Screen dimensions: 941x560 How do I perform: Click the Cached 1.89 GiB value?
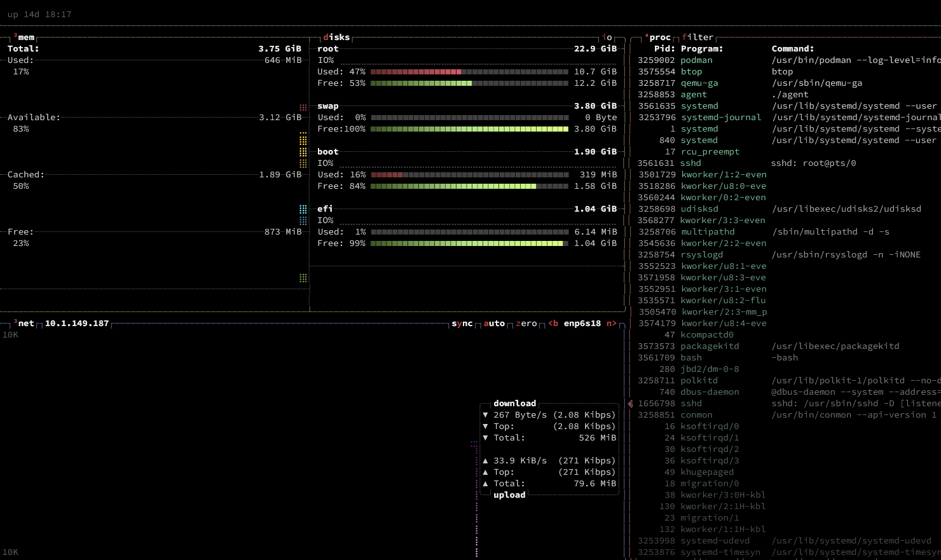[280, 175]
